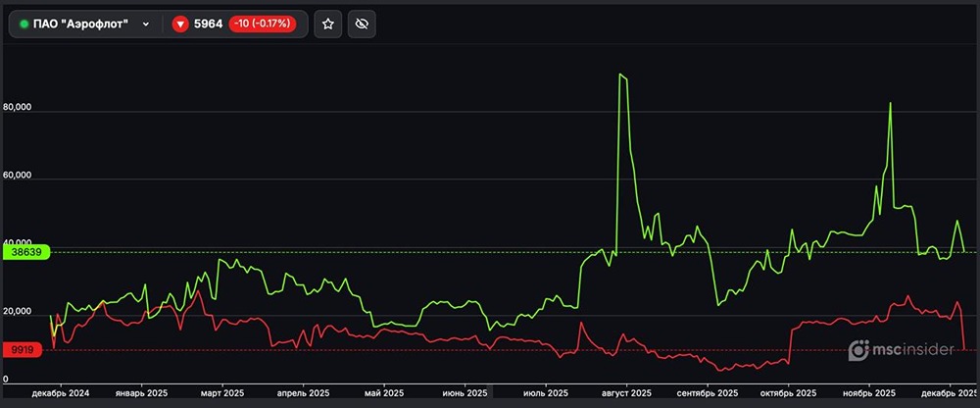Click июнь 2025 on the time axis

pyautogui.click(x=464, y=392)
